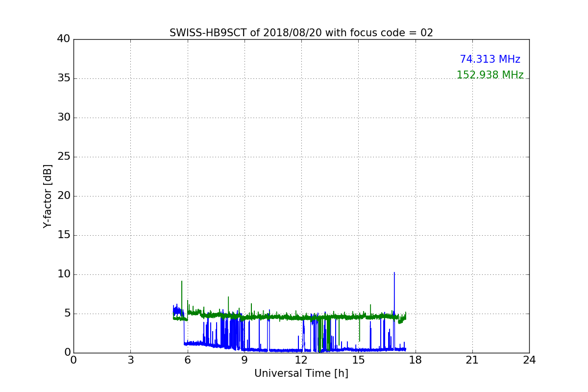
Task: Click the y-axis tick value 10
Action: (64, 274)
